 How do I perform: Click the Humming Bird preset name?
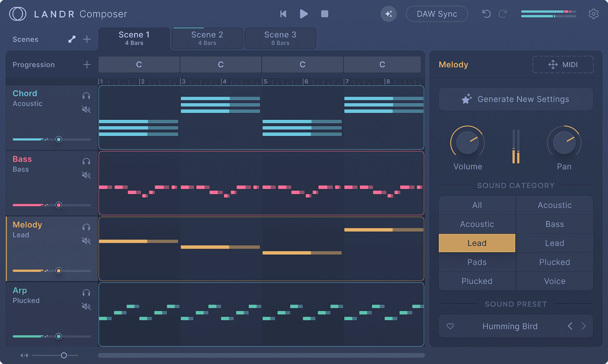510,326
